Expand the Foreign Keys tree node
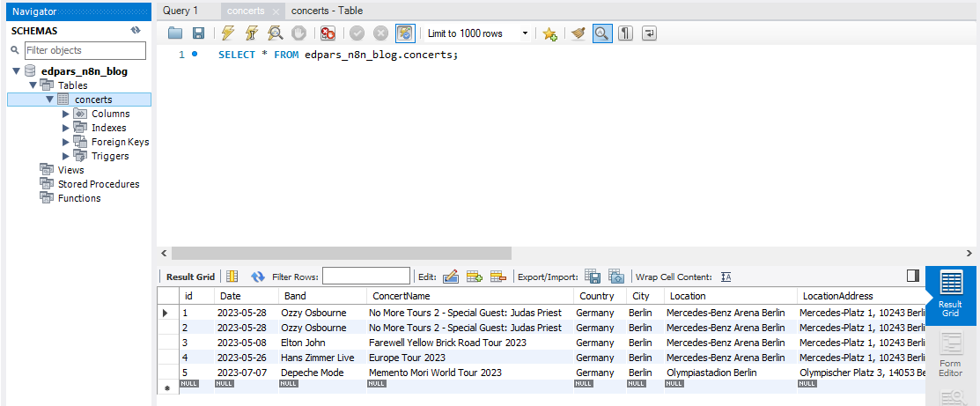The image size is (980, 406). (x=66, y=142)
